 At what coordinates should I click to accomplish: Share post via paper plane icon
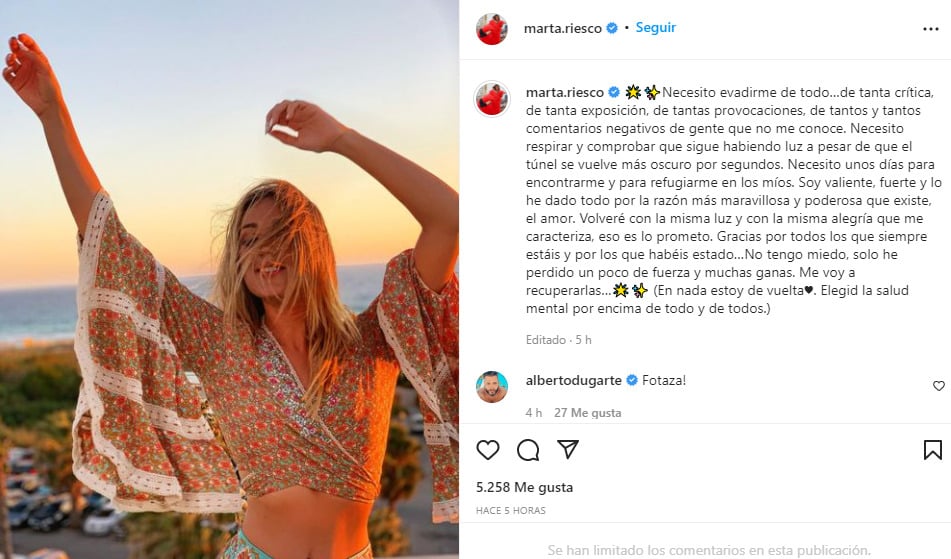pos(568,449)
